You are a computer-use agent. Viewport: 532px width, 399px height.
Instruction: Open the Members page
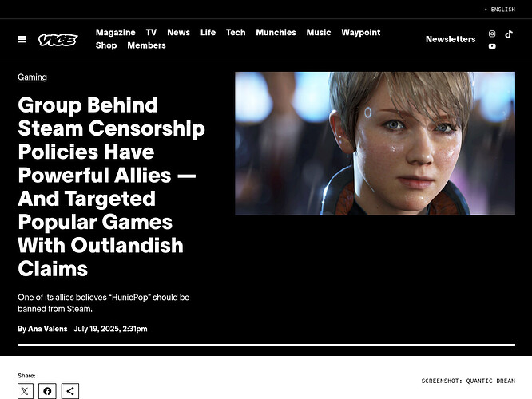(146, 45)
